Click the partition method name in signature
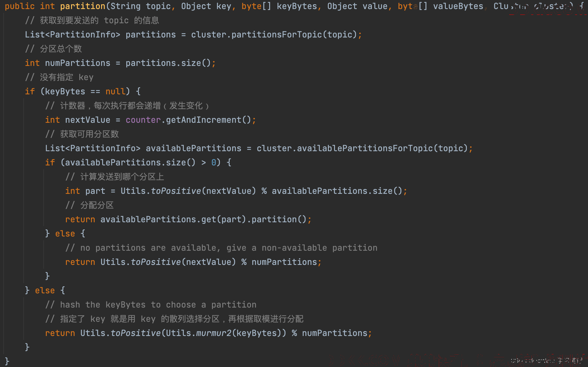The height and width of the screenshot is (367, 588). click(x=83, y=6)
